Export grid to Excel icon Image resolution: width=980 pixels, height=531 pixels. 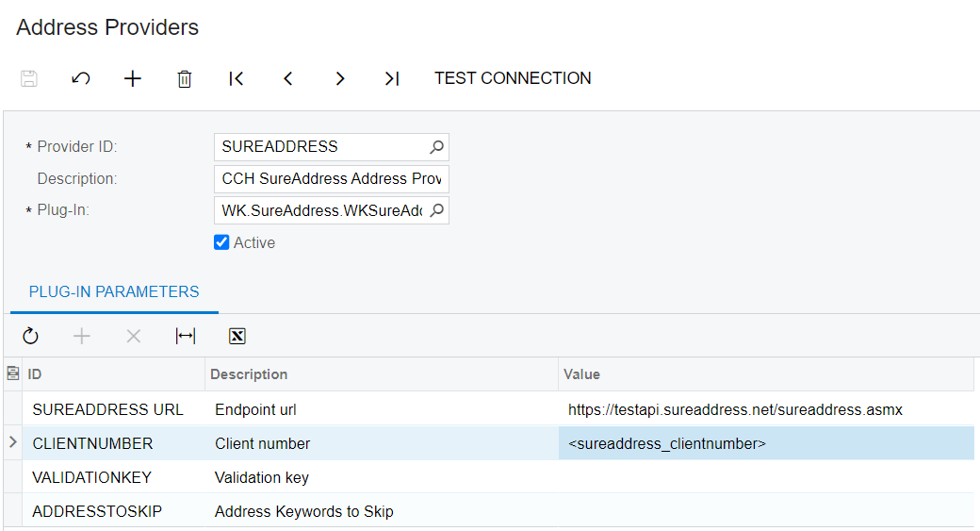point(237,336)
